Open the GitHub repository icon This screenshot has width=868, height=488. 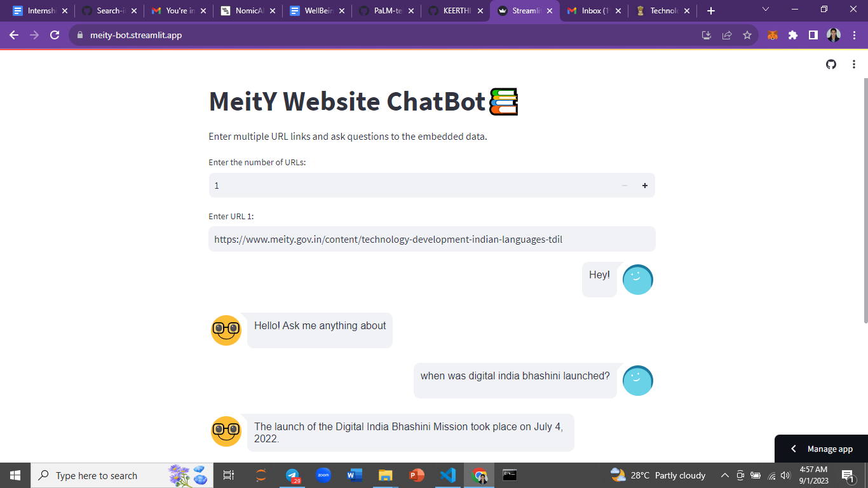(x=831, y=64)
